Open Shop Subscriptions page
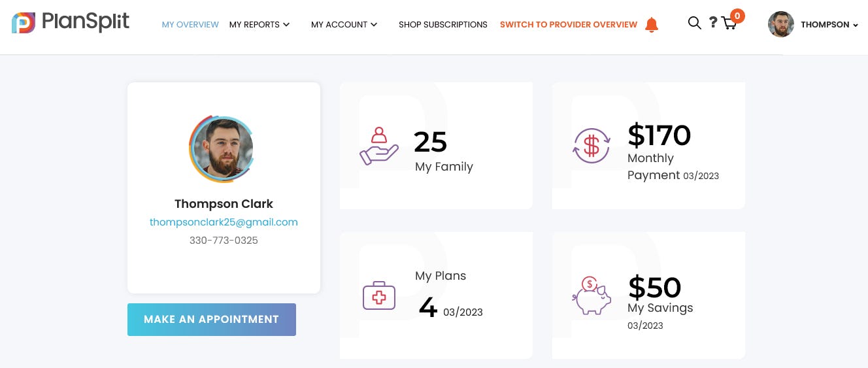 pyautogui.click(x=443, y=25)
